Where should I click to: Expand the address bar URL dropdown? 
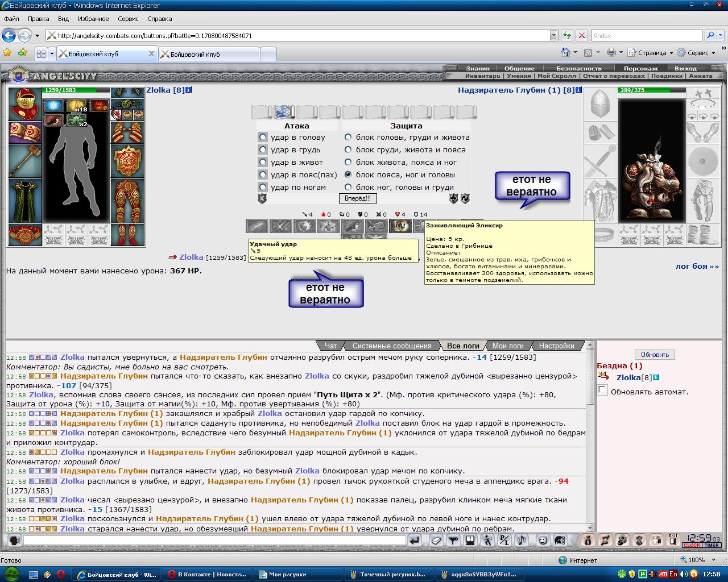pyautogui.click(x=553, y=35)
